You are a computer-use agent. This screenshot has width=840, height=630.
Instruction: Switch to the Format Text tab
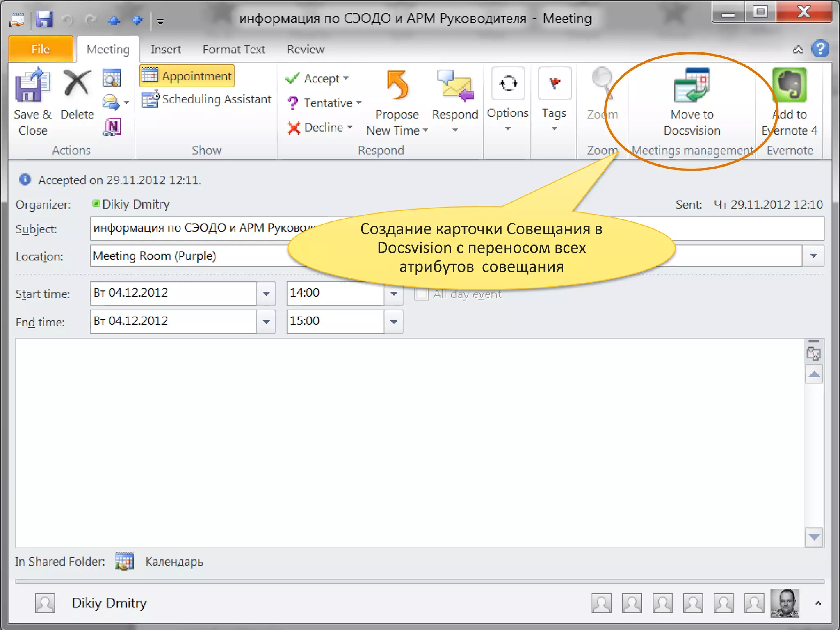pos(233,49)
